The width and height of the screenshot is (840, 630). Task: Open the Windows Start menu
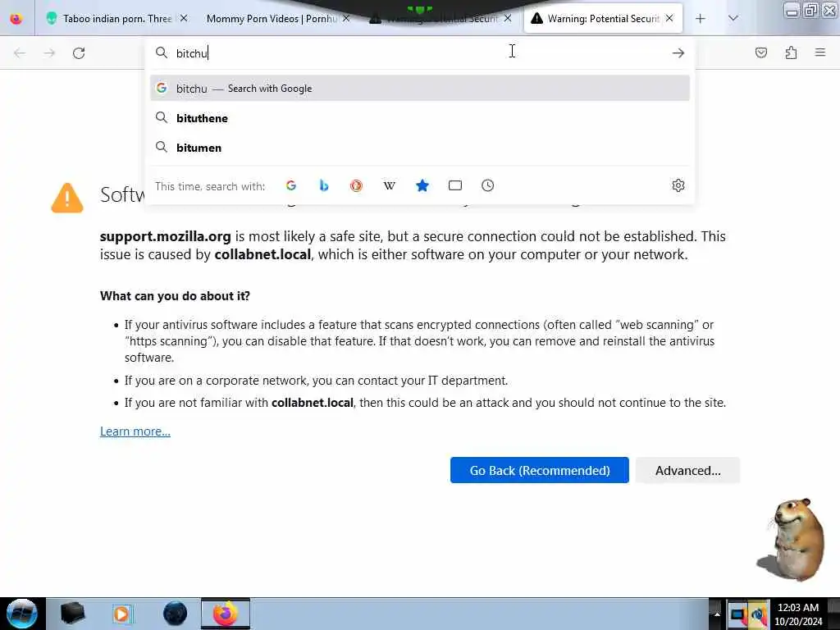(21, 614)
